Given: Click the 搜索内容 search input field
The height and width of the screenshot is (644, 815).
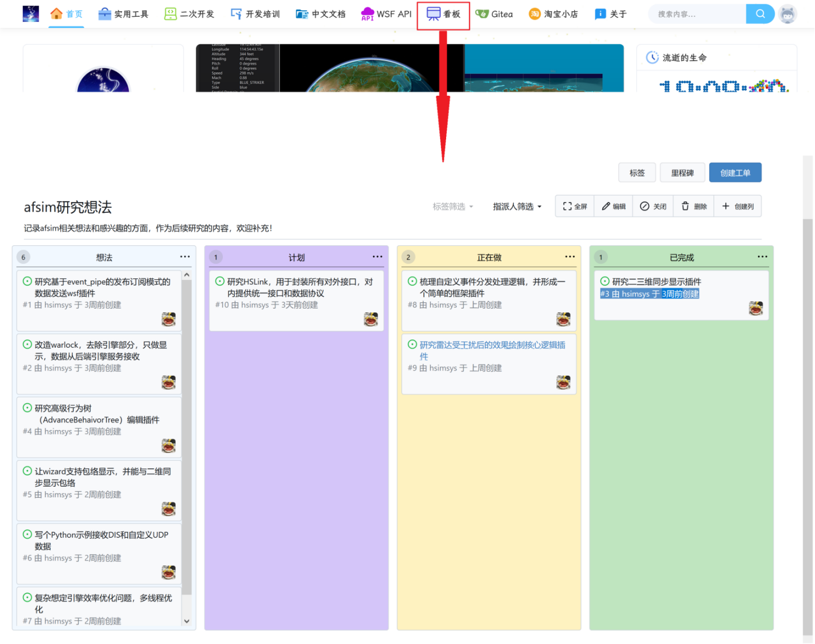Looking at the screenshot, I should 697,14.
